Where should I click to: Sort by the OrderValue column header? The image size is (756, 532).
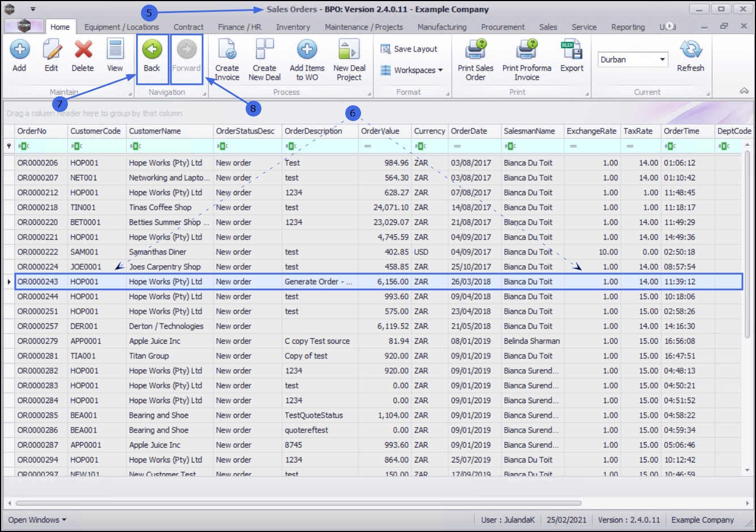[x=385, y=131]
